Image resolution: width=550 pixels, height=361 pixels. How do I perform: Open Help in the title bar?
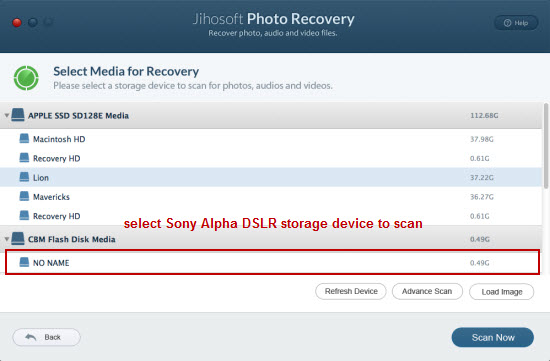pos(516,23)
